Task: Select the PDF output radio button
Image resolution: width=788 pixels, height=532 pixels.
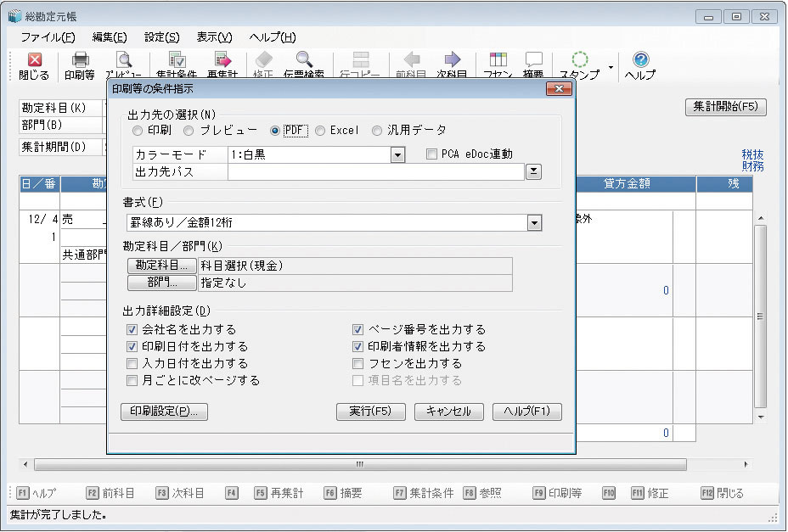Action: [x=275, y=131]
